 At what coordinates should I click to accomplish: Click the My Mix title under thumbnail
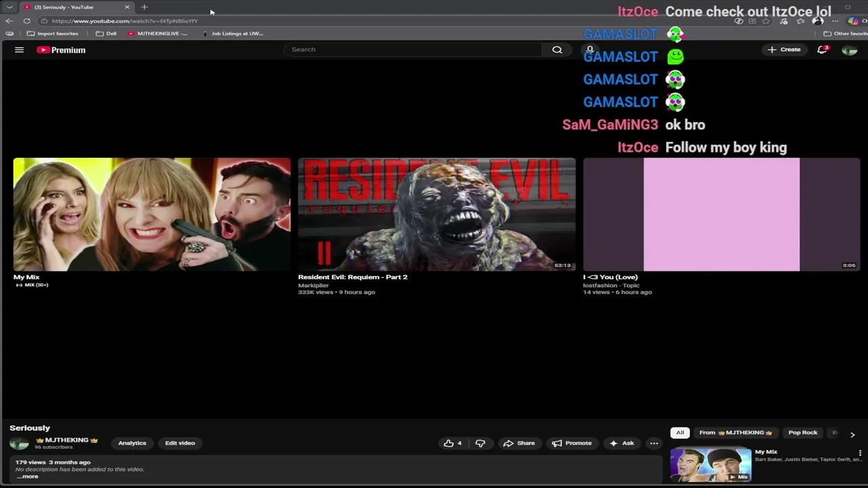coord(26,277)
